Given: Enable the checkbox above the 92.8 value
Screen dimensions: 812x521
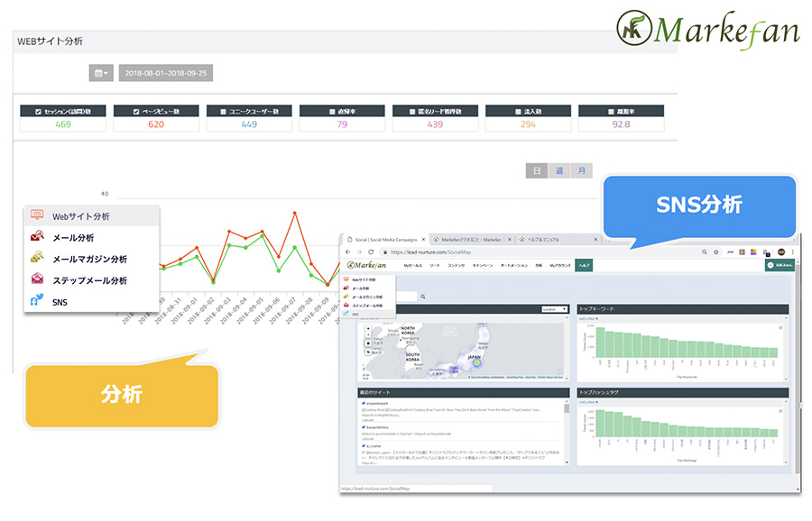Looking at the screenshot, I should click(611, 111).
